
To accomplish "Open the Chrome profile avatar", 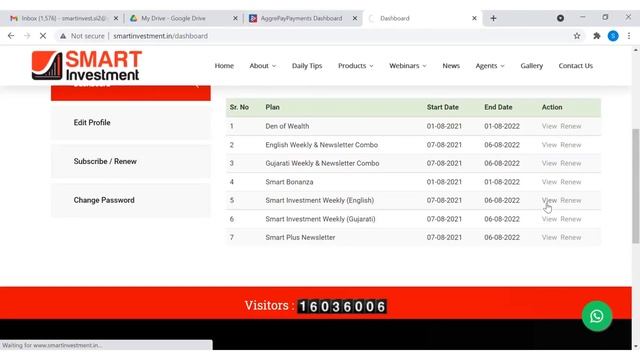I will click(613, 36).
